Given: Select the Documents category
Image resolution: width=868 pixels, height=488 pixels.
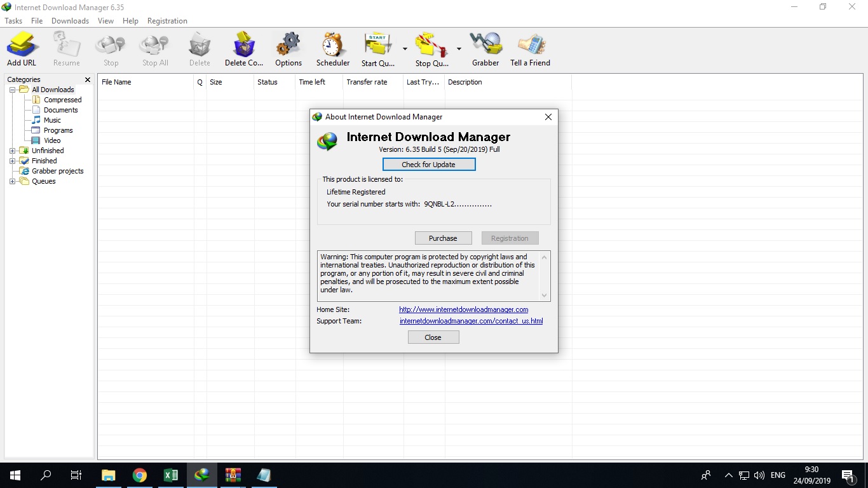Looking at the screenshot, I should (60, 110).
